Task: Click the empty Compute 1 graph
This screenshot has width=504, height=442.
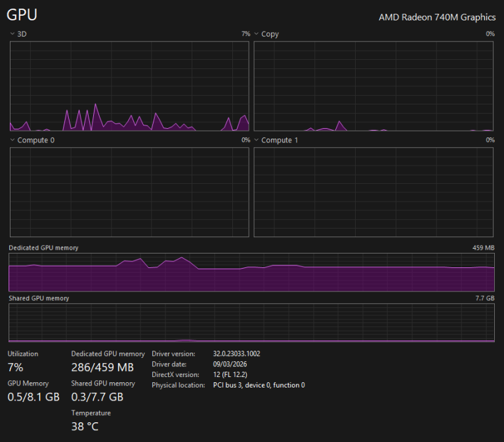Action: tap(373, 192)
